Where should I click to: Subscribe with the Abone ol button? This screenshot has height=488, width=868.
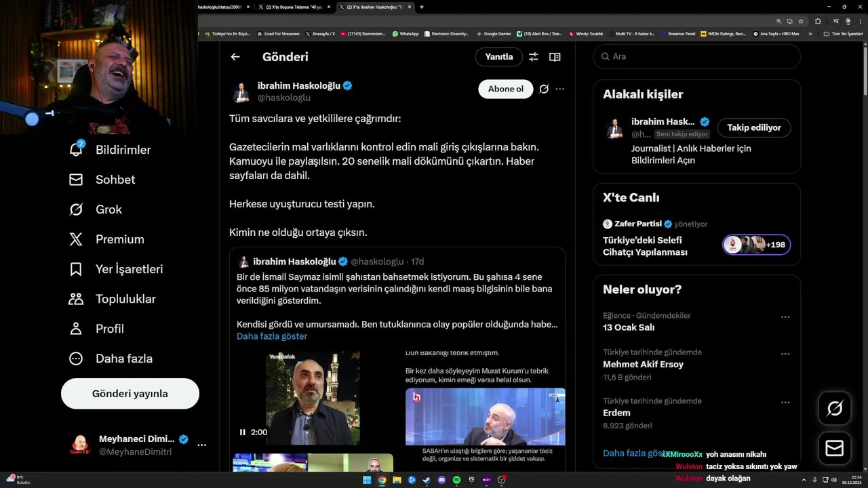[506, 89]
